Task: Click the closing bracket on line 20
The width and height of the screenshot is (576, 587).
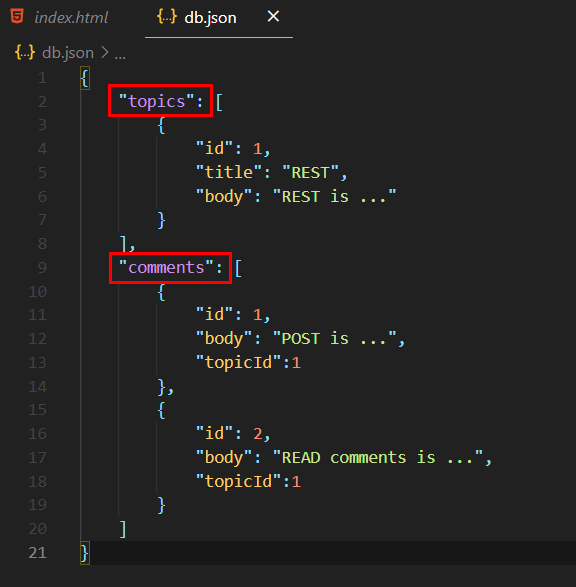Action: click(x=123, y=529)
